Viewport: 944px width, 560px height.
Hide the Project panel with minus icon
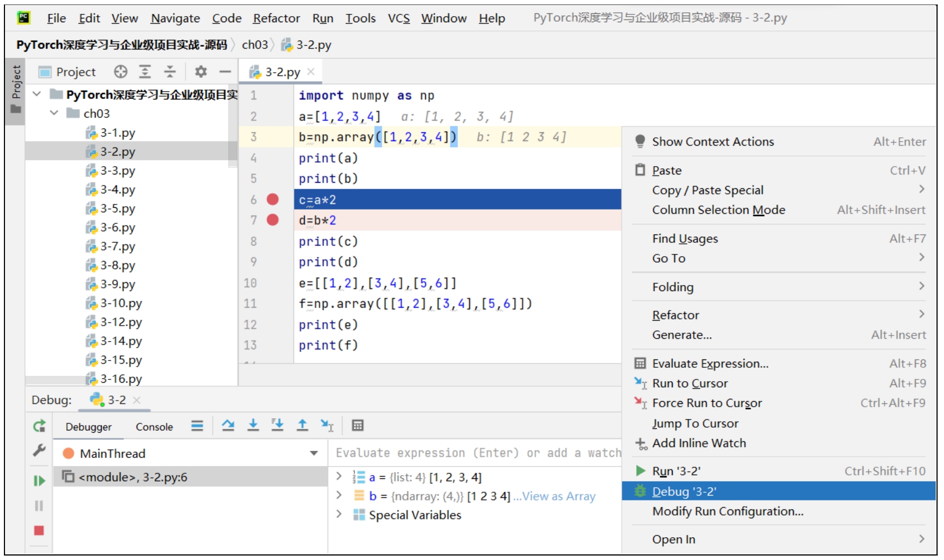coord(225,72)
